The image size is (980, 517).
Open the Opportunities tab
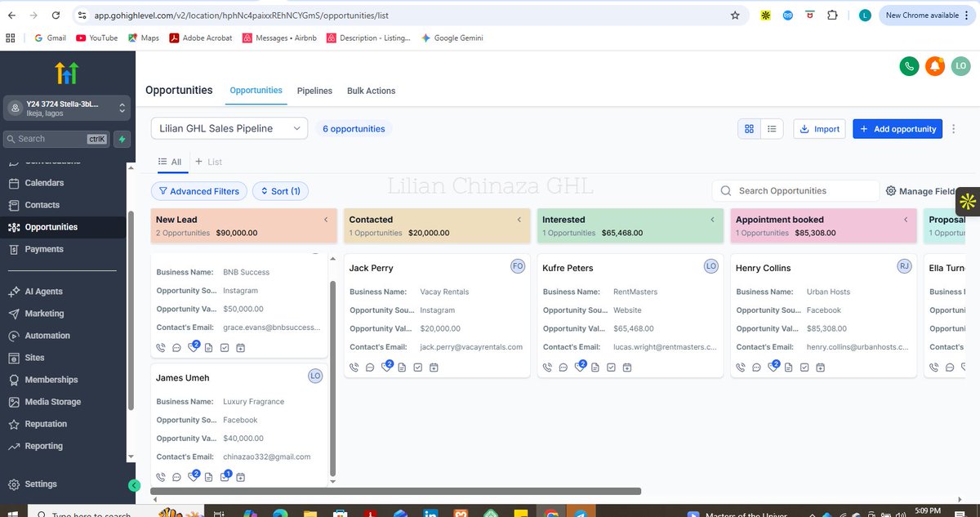click(256, 91)
